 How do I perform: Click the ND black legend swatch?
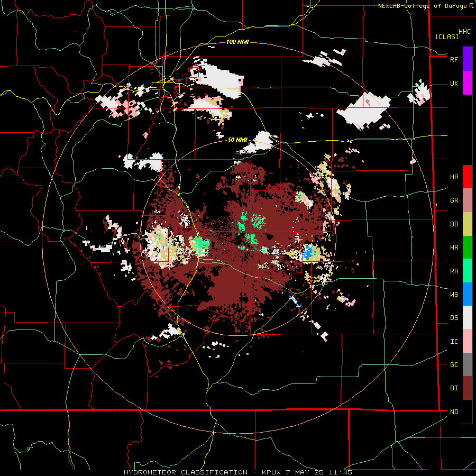click(467, 411)
